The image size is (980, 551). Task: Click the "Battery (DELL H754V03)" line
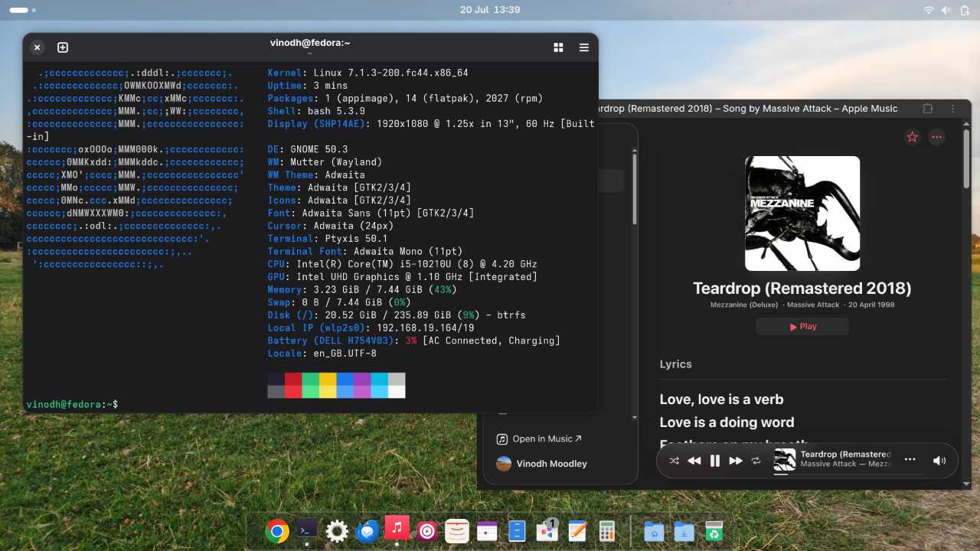pyautogui.click(x=413, y=341)
